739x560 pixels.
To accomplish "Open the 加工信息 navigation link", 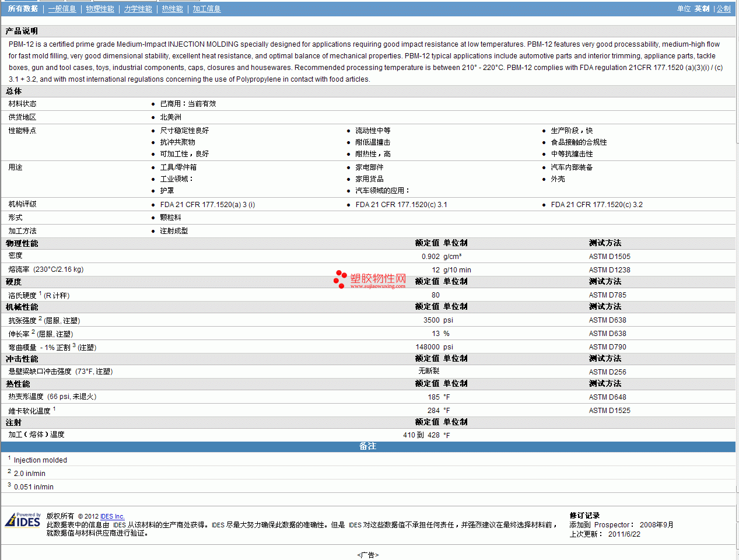I will pyautogui.click(x=206, y=9).
